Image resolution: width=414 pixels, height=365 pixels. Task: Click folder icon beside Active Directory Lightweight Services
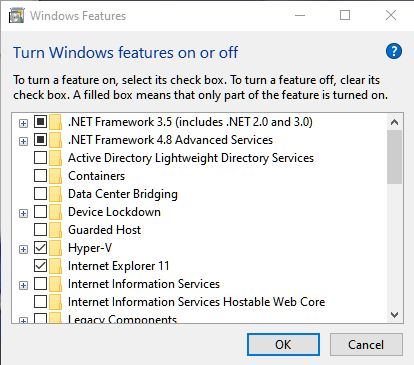[55, 158]
